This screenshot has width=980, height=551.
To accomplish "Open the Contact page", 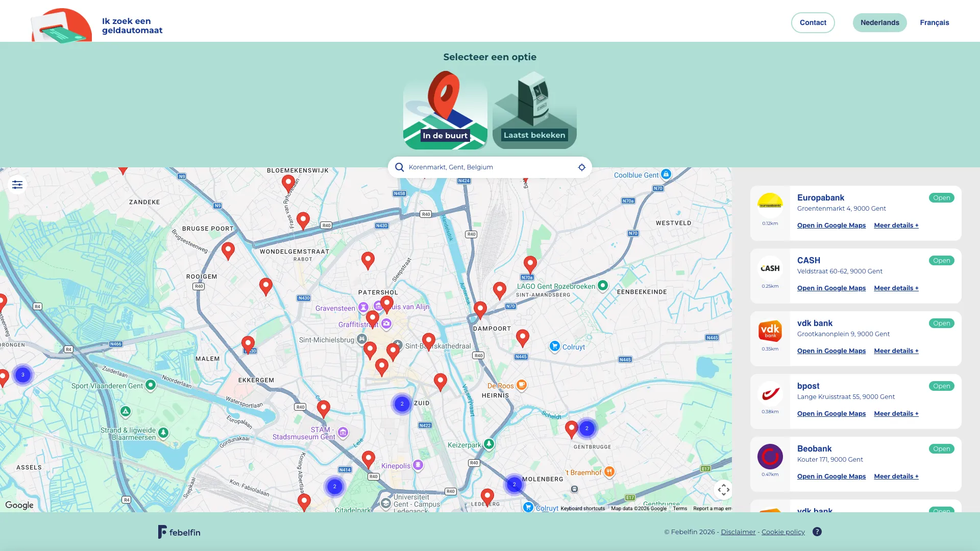I will click(813, 22).
